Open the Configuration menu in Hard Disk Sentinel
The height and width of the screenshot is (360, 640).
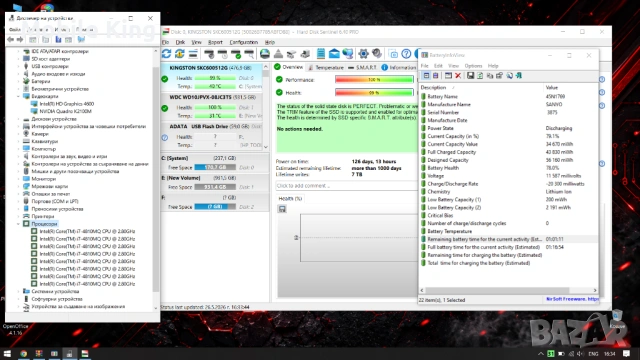pyautogui.click(x=243, y=42)
